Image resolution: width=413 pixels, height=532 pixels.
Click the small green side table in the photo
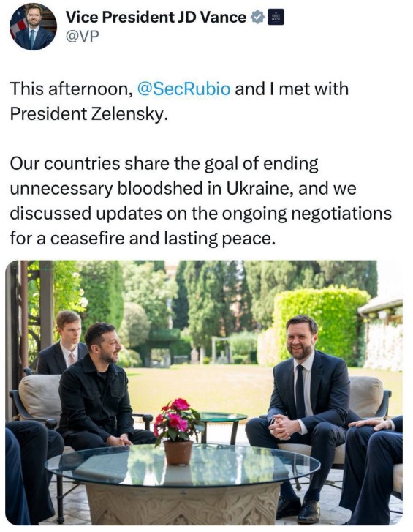[x=223, y=426]
